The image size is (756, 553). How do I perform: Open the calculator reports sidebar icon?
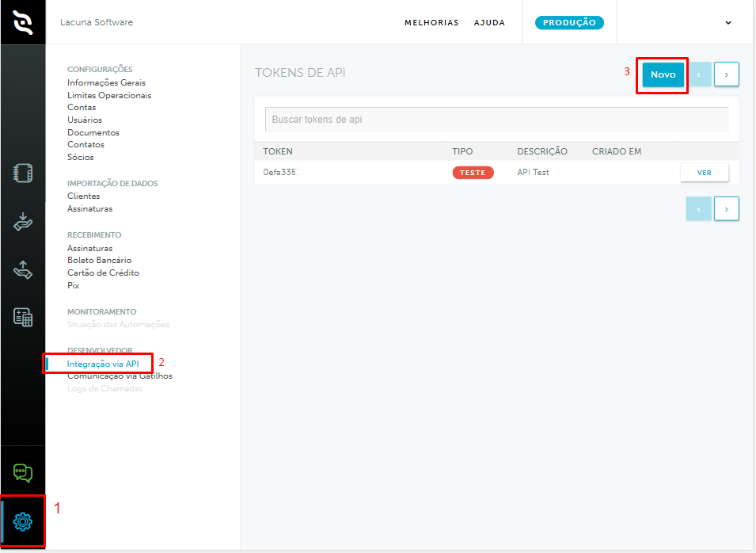click(x=23, y=318)
